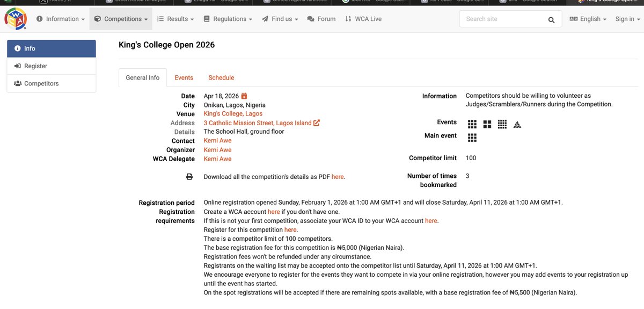644x309 pixels.
Task: Click Kemi Awe in the WCA Delegate row
Action: pos(218,159)
